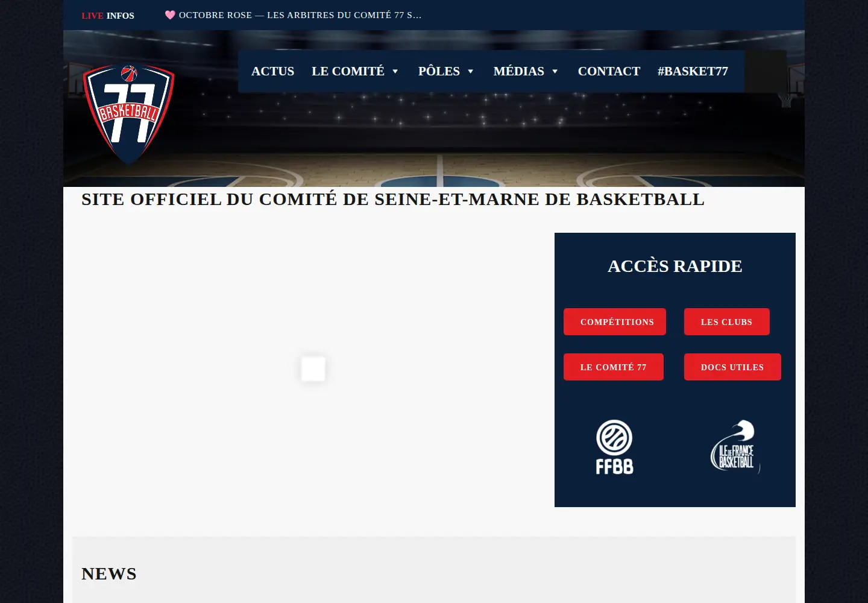Expand the Le Comité dropdown arrow

[395, 71]
